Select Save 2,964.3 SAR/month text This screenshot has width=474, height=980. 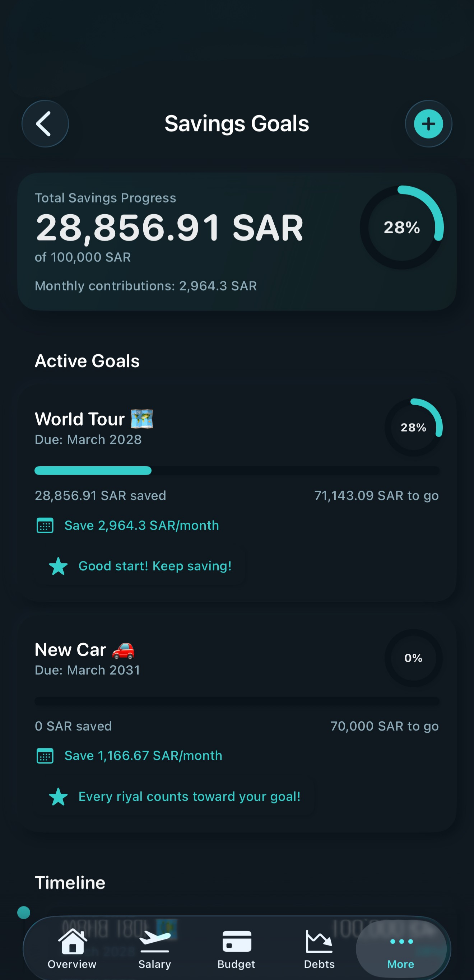pyautogui.click(x=141, y=526)
